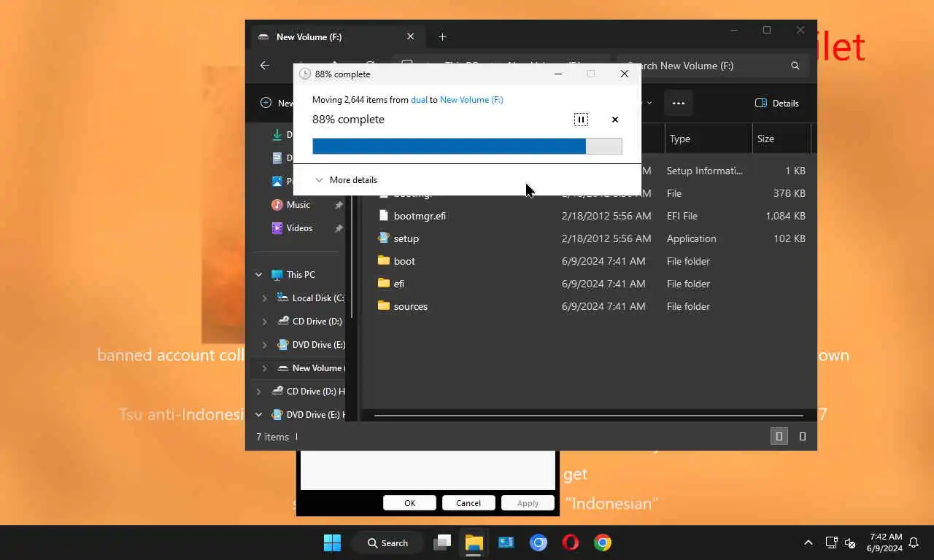The image size is (934, 560).
Task: Open the New Volume (F:) destination link
Action: (x=471, y=100)
